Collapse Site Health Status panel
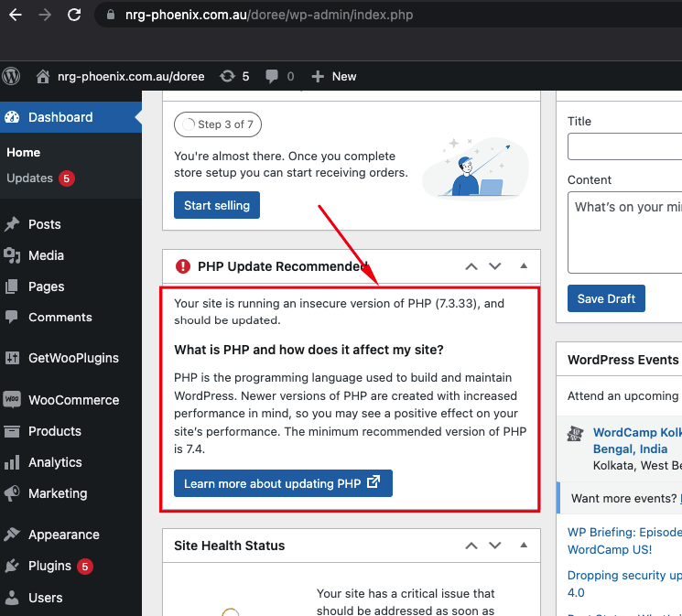Viewport: 682px width, 616px height. [x=524, y=546]
